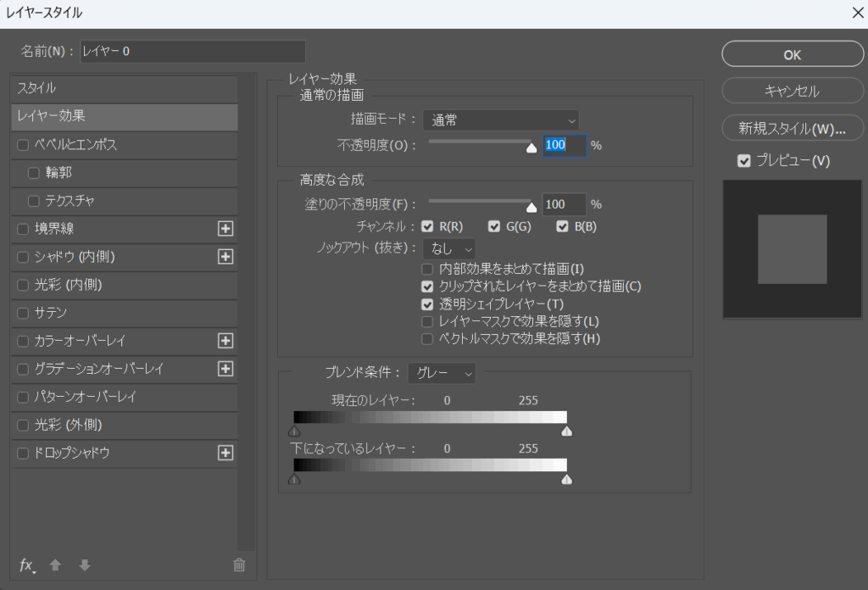Click the OK button
The width and height of the screenshot is (868, 590).
click(x=793, y=54)
